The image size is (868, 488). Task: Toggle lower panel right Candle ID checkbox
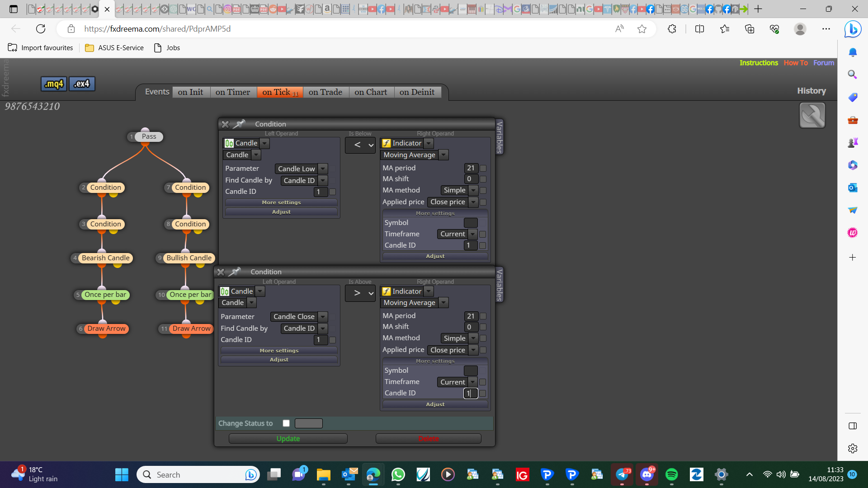(x=482, y=393)
